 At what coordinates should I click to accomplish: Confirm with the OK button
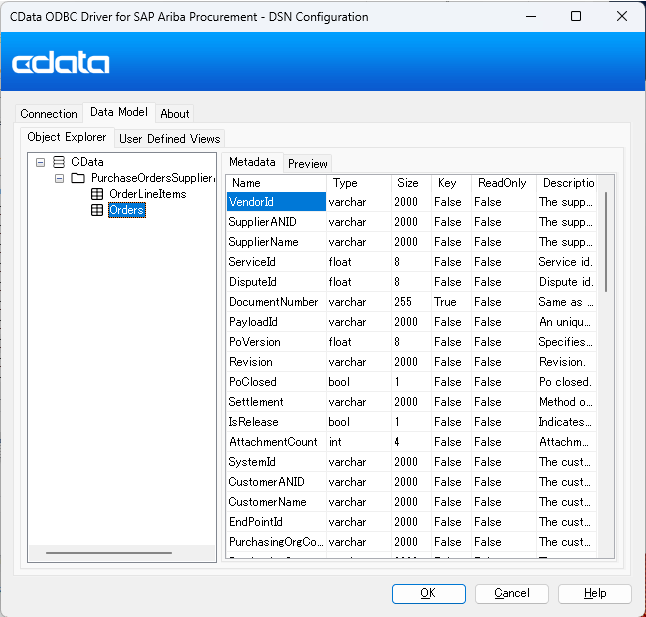pos(428,594)
